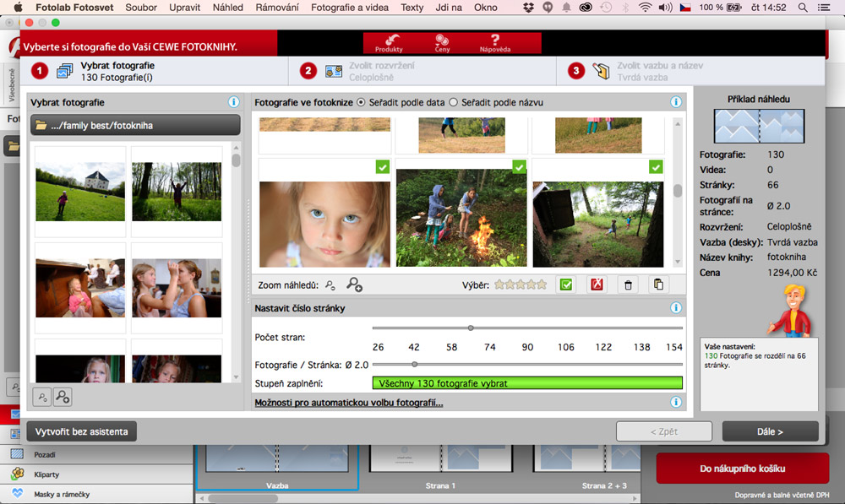Open the 'Fotografie a videa' menu
The width and height of the screenshot is (845, 504).
click(x=350, y=8)
